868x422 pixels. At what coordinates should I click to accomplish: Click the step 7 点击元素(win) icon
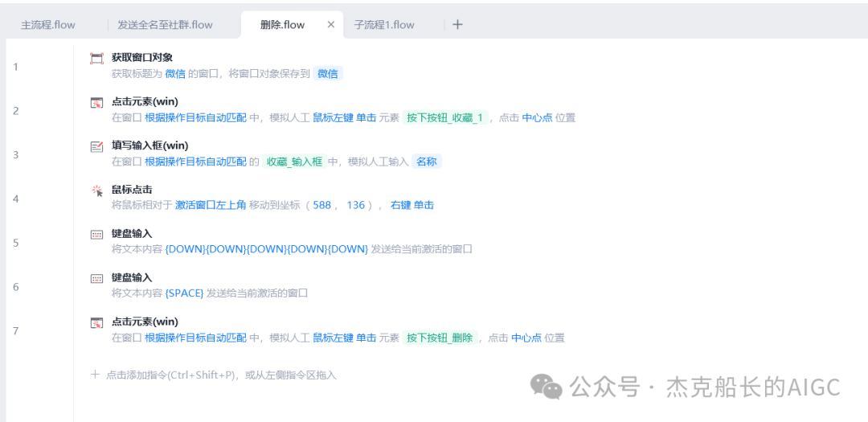pyautogui.click(x=97, y=322)
